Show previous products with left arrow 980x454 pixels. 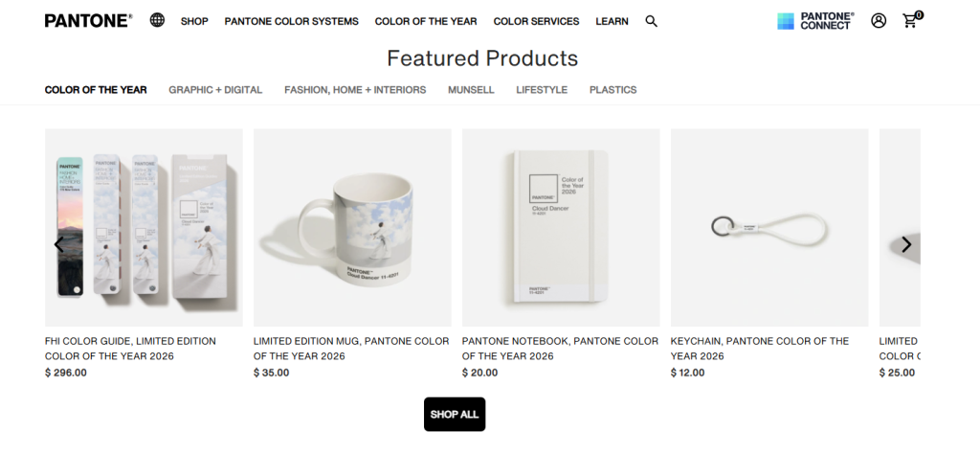(x=58, y=244)
